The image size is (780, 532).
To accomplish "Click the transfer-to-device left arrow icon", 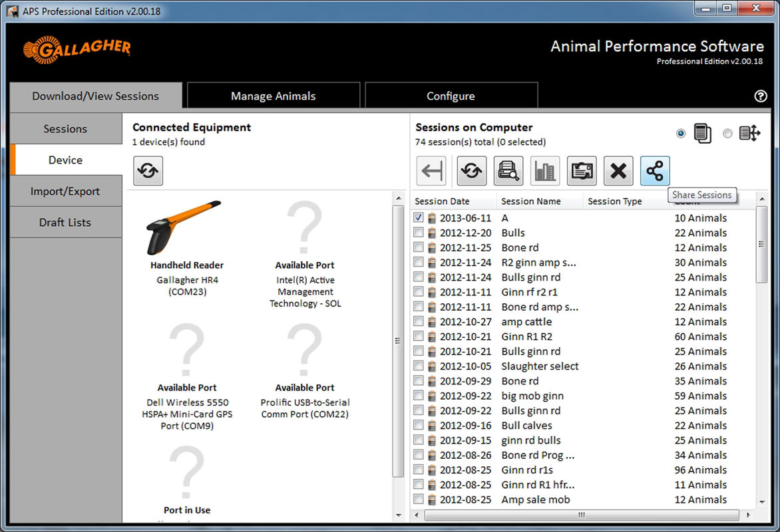I will click(431, 172).
